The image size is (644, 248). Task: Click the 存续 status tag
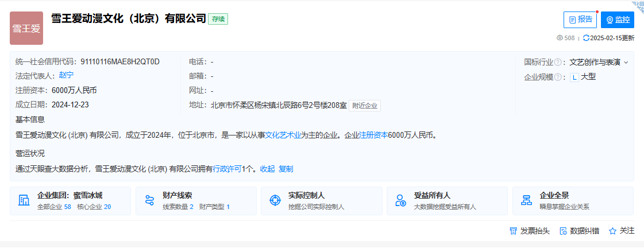click(218, 20)
